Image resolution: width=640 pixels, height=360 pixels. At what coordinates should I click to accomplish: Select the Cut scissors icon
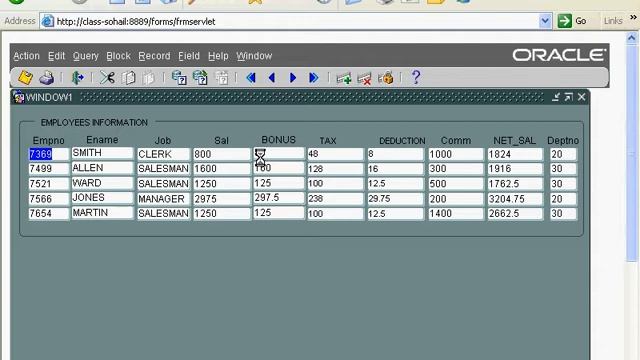(x=107, y=78)
